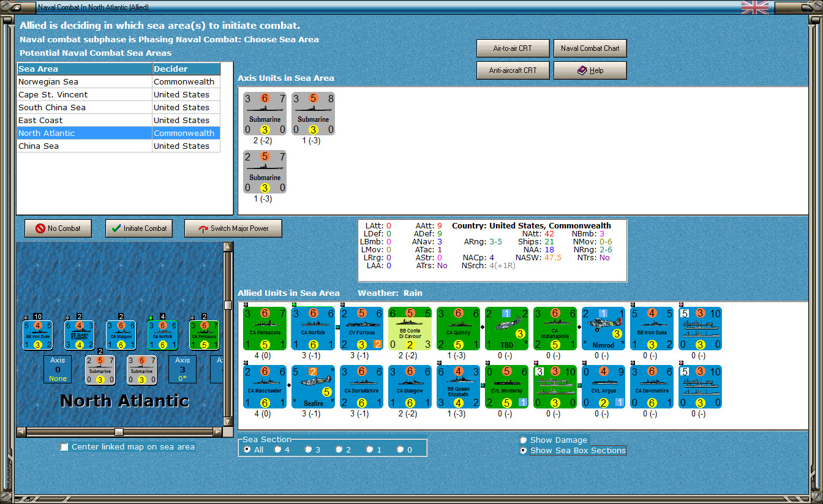This screenshot has height=504, width=823.
Task: Select CA Pensacola in Allied Units list
Action: pos(265,328)
